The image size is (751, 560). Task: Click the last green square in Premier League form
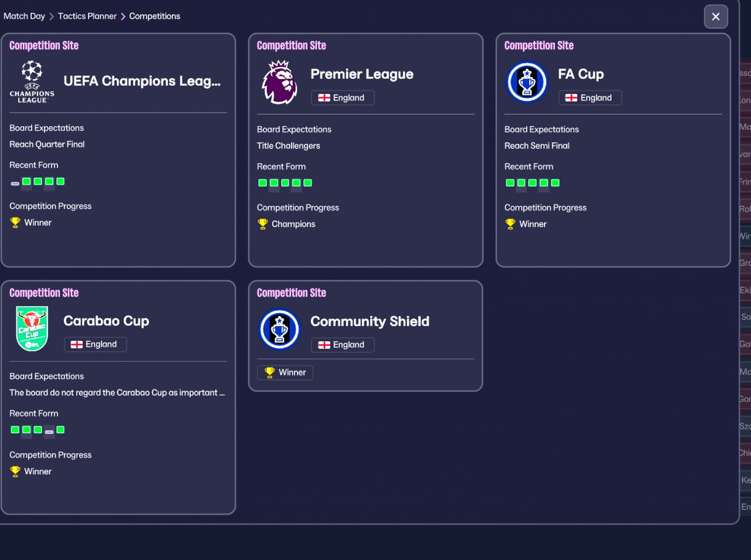pyautogui.click(x=308, y=183)
